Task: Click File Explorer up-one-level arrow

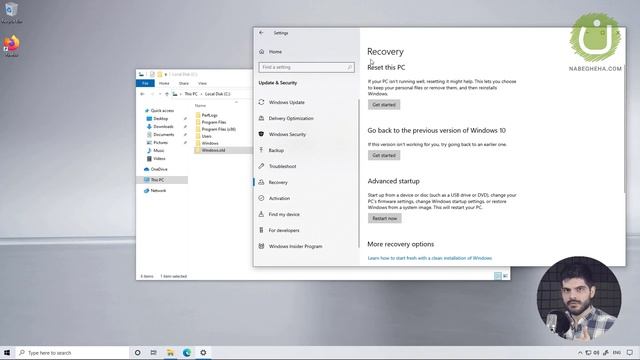Action: click(x=167, y=94)
